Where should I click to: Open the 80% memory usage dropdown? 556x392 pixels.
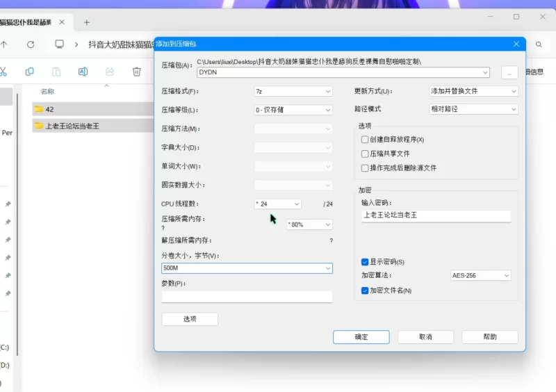pos(309,224)
